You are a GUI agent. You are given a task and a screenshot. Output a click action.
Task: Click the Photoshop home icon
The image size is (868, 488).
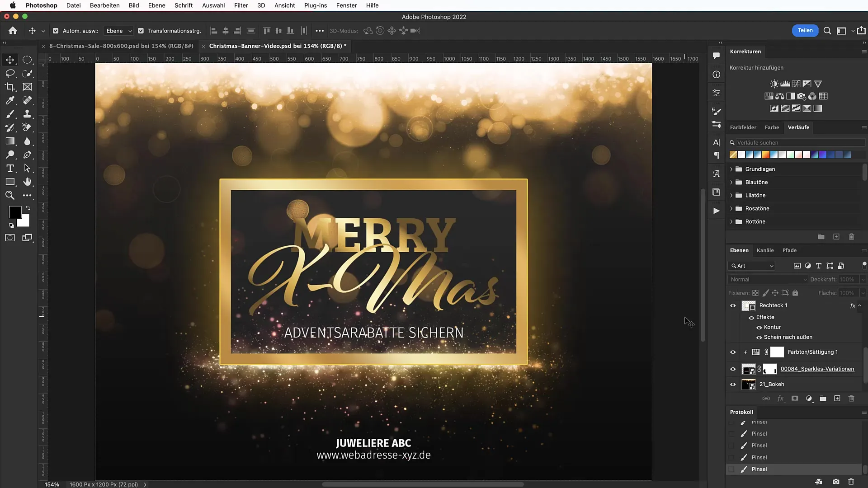[x=13, y=31]
